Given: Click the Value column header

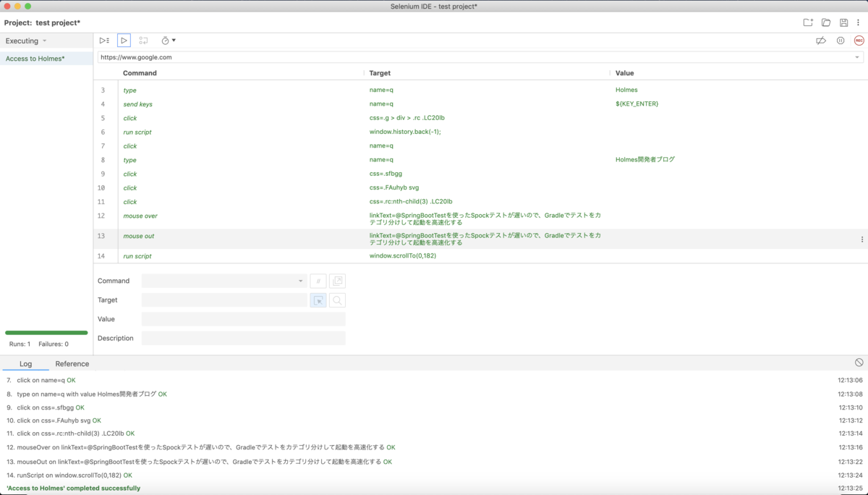Looking at the screenshot, I should (x=625, y=73).
